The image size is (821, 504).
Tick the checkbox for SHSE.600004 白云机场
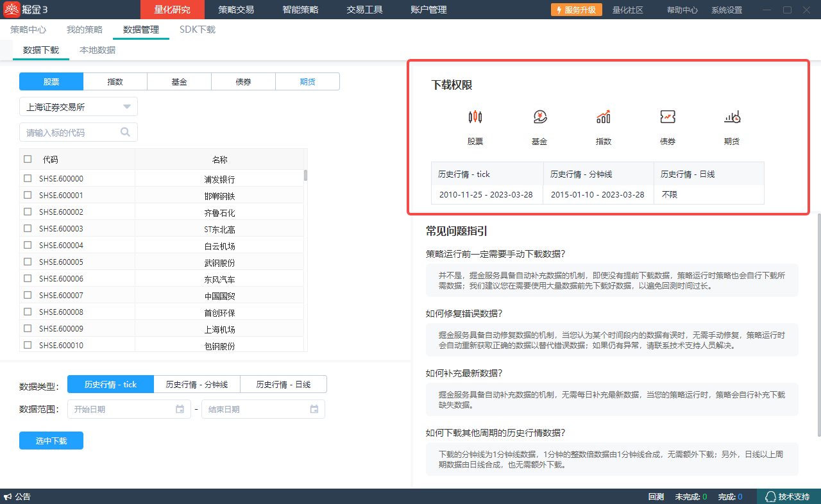pos(28,246)
